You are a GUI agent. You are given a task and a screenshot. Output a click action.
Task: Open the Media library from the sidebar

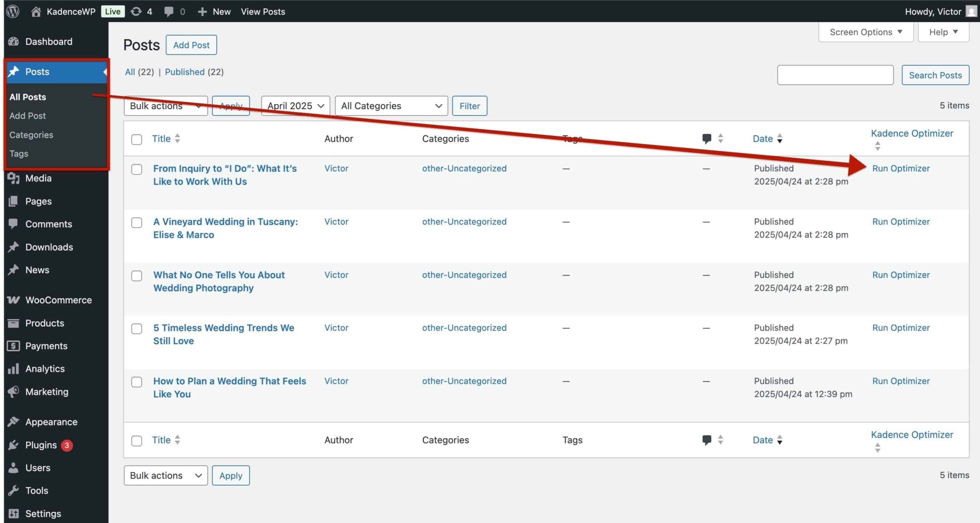(x=39, y=178)
